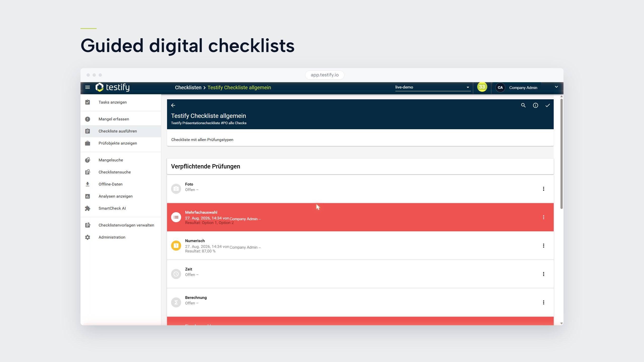This screenshot has height=362, width=644.
Task: Click the app.testify.io address bar
Action: (x=325, y=75)
